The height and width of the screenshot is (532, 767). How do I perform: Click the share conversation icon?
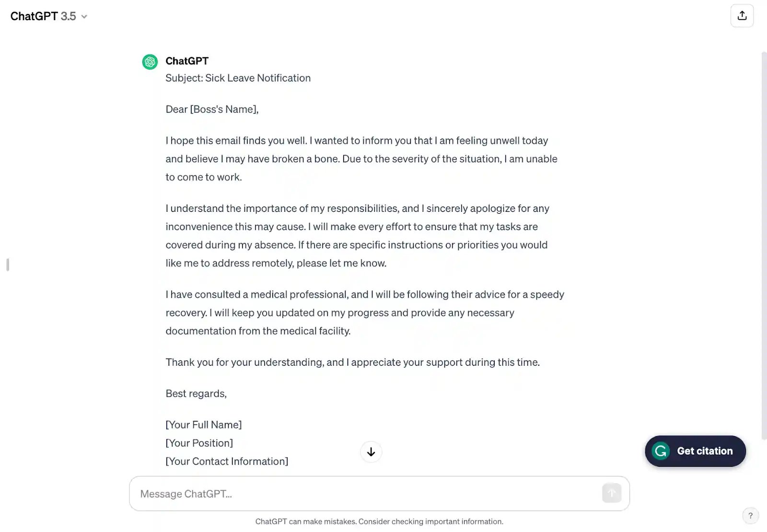coord(742,16)
